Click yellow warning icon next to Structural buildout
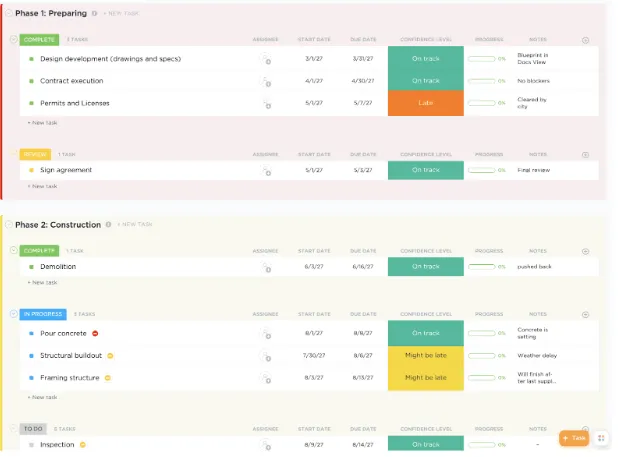The image size is (618, 457). 110,356
